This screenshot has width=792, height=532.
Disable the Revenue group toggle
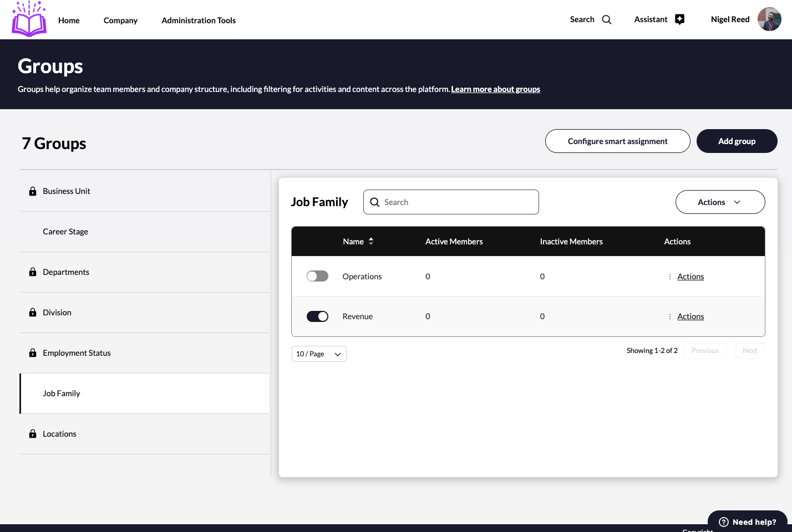[317, 316]
